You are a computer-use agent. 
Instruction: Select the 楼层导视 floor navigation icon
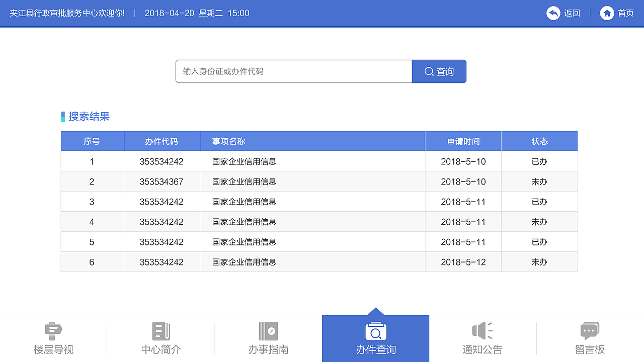54,331
